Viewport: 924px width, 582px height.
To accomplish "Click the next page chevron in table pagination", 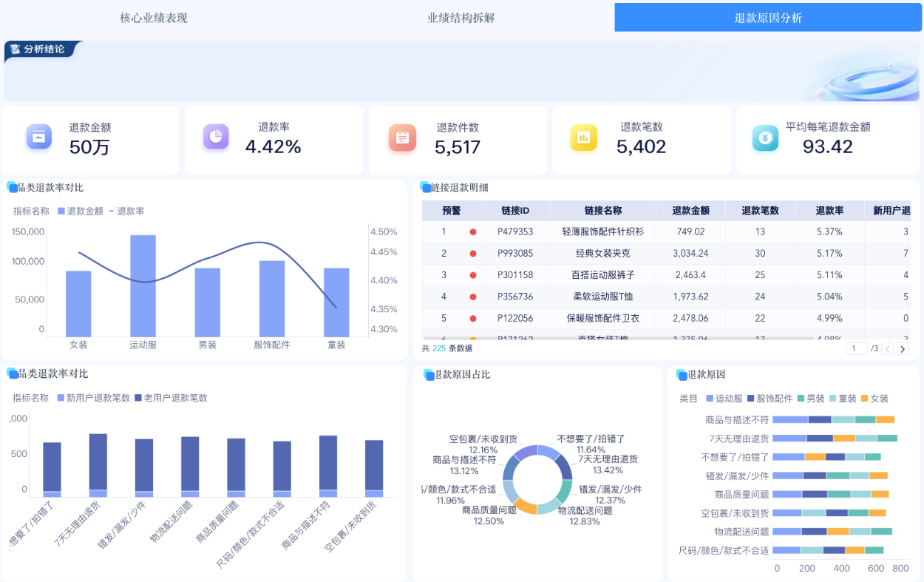I will point(903,348).
